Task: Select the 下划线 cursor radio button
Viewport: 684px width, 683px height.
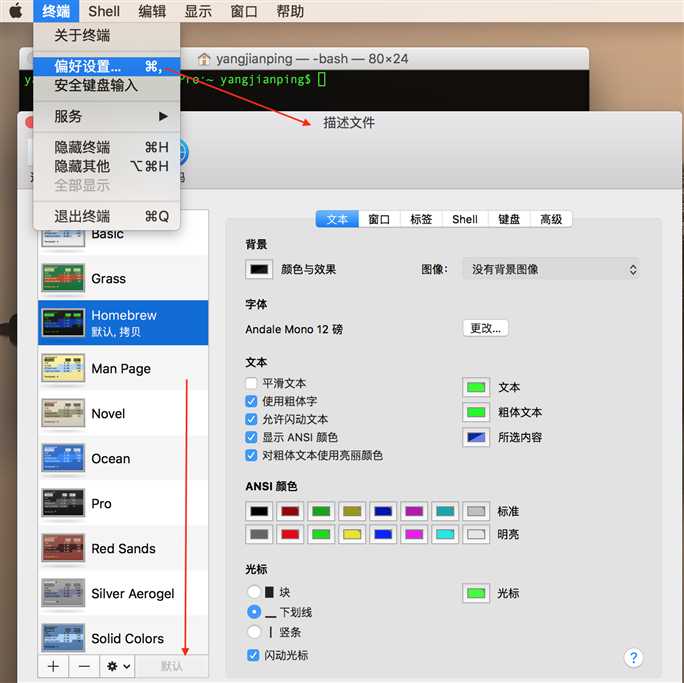Action: pos(254,612)
